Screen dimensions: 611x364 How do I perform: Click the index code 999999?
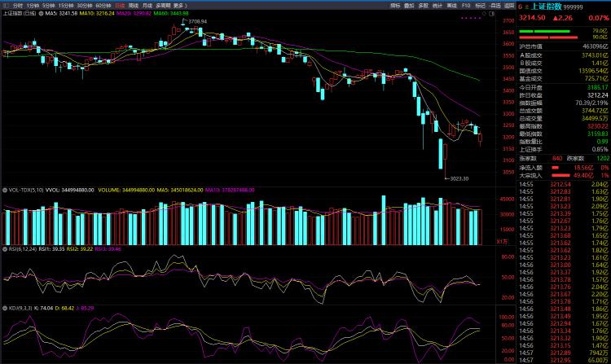click(574, 7)
